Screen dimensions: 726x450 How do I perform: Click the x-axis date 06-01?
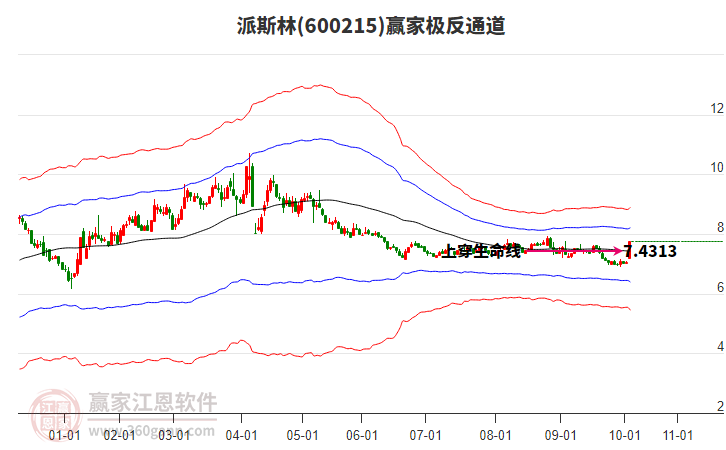point(362,435)
